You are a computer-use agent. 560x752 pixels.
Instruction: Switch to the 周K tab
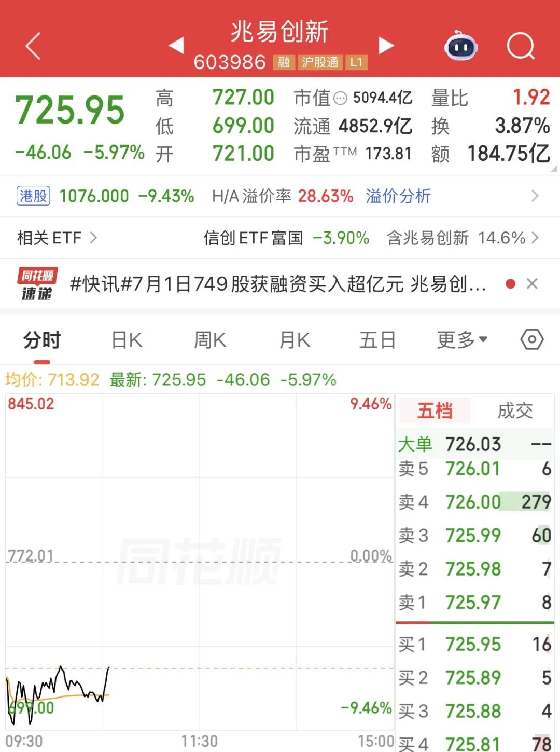pos(209,340)
